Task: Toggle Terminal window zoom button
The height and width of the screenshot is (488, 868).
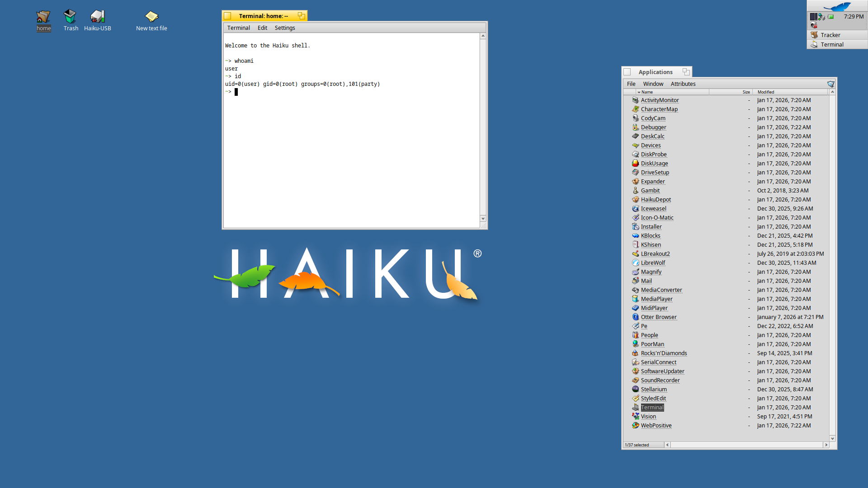Action: click(x=301, y=16)
